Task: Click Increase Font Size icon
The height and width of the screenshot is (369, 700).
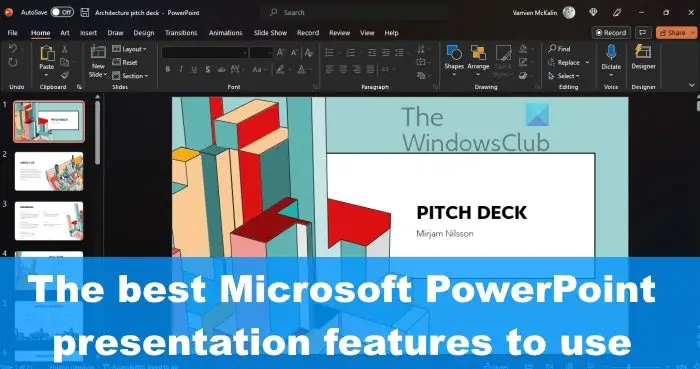Action: click(x=280, y=53)
